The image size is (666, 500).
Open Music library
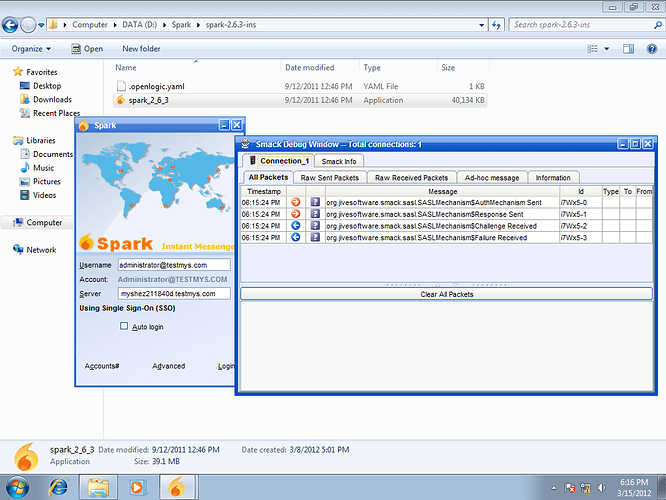(x=37, y=168)
